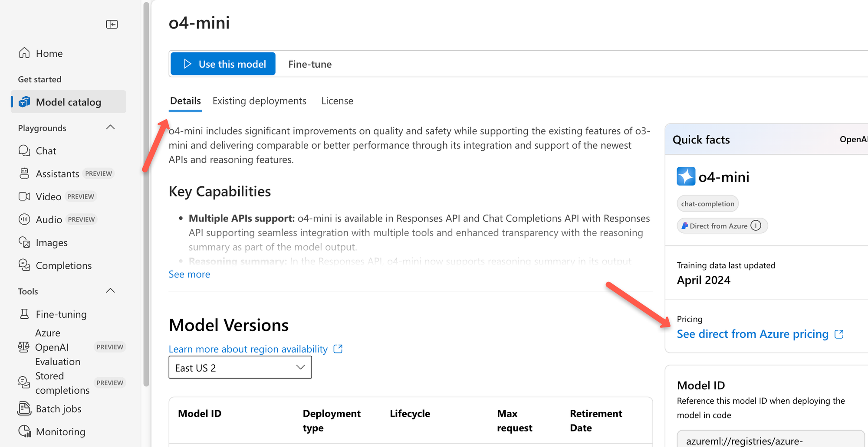Open the Completions playground
868x447 pixels.
(x=63, y=265)
